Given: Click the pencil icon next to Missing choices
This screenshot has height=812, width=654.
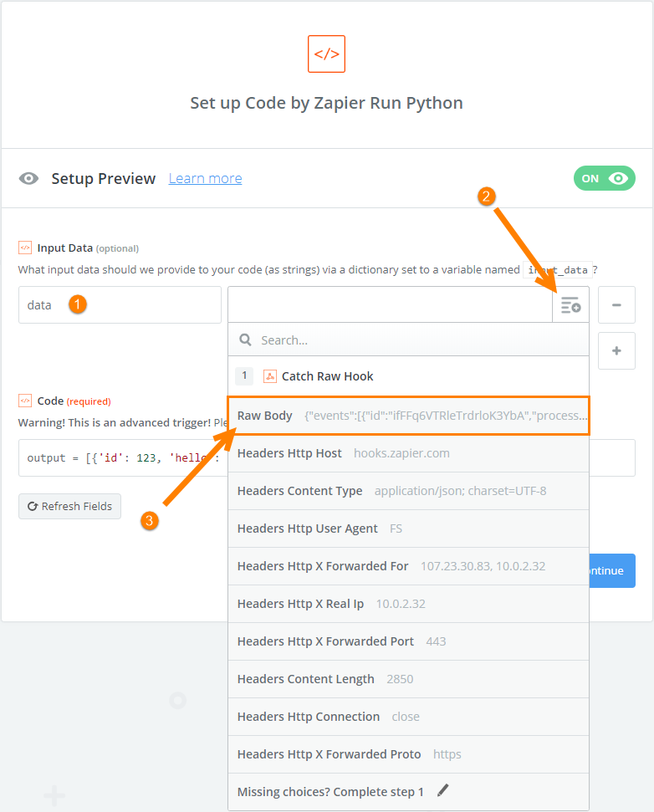Looking at the screenshot, I should (x=442, y=790).
